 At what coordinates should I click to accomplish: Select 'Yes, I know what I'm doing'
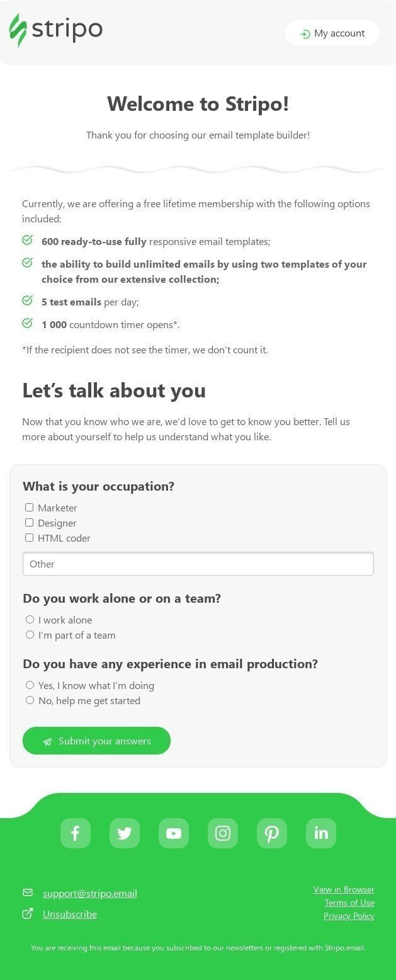click(x=30, y=685)
